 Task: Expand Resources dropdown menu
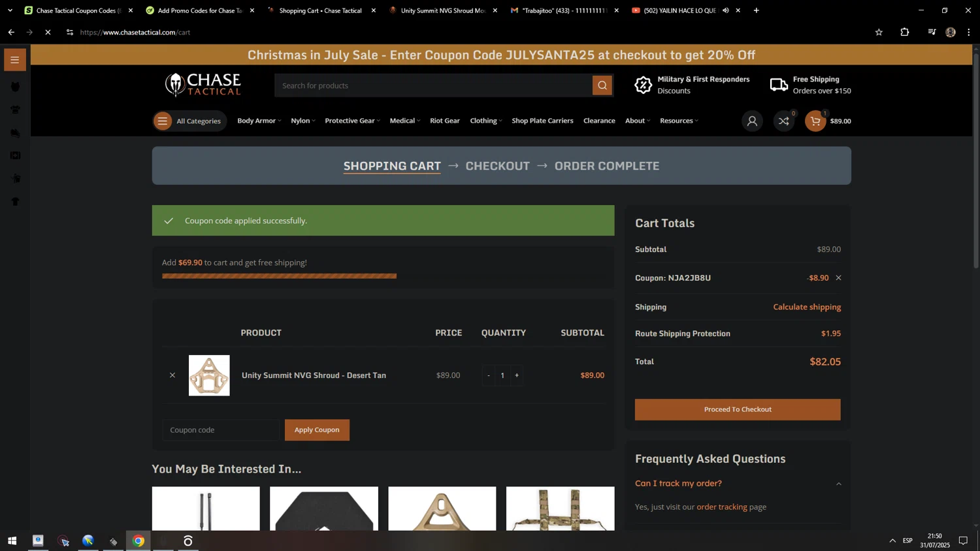tap(679, 121)
